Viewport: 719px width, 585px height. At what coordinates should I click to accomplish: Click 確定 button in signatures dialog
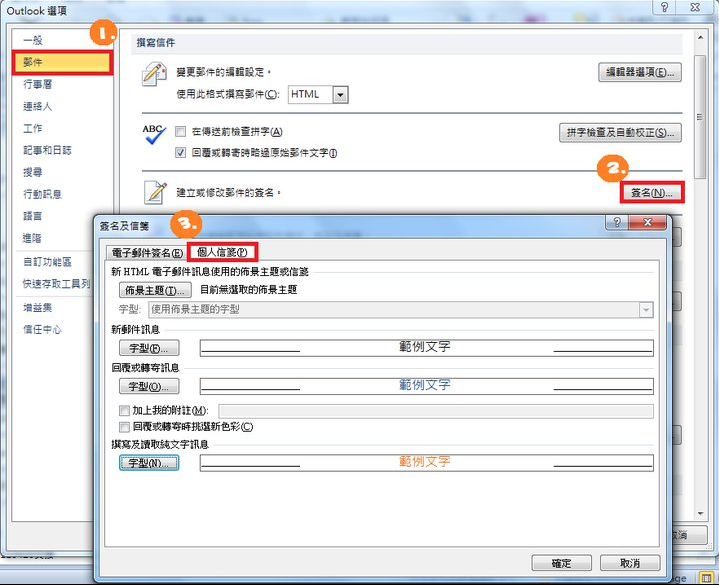pyautogui.click(x=561, y=563)
